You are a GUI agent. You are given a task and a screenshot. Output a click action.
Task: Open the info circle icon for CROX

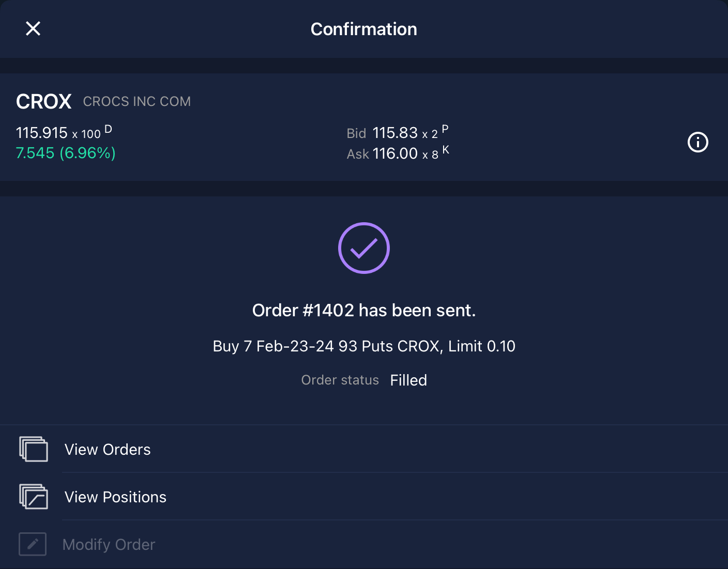697,142
